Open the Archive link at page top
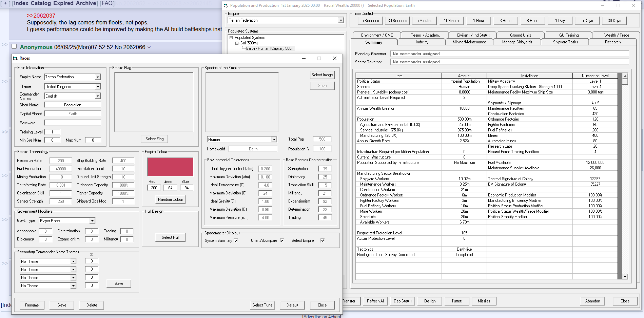The image size is (644, 318). click(x=85, y=3)
